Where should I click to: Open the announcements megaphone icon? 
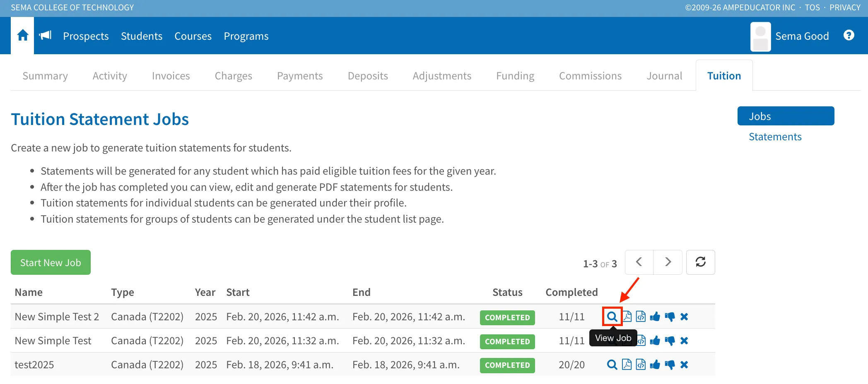[x=45, y=36]
